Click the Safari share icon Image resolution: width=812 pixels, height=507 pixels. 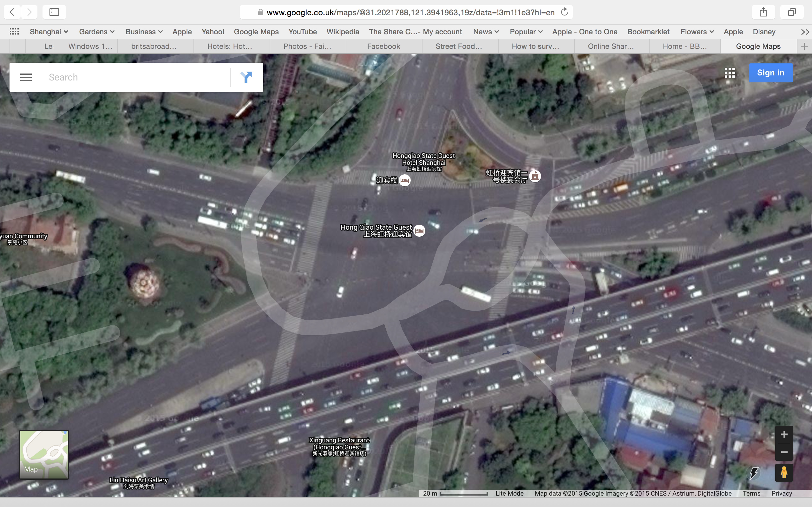tap(763, 12)
